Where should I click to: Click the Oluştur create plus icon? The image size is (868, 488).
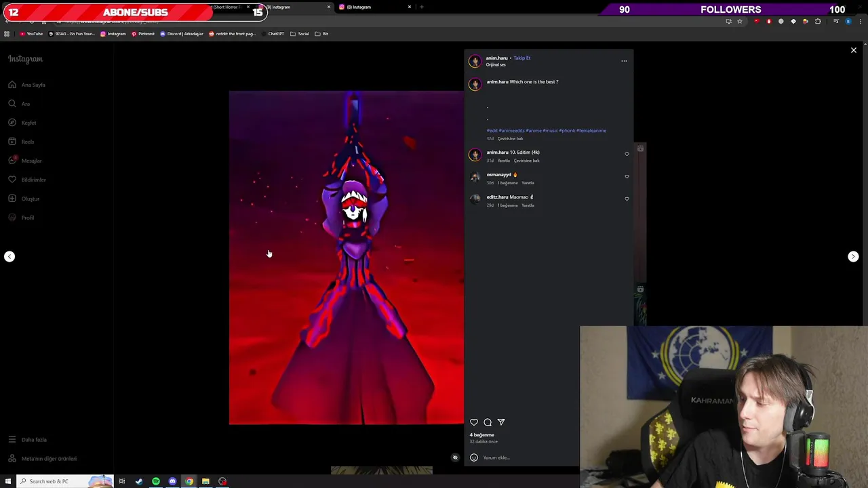[12, 199]
